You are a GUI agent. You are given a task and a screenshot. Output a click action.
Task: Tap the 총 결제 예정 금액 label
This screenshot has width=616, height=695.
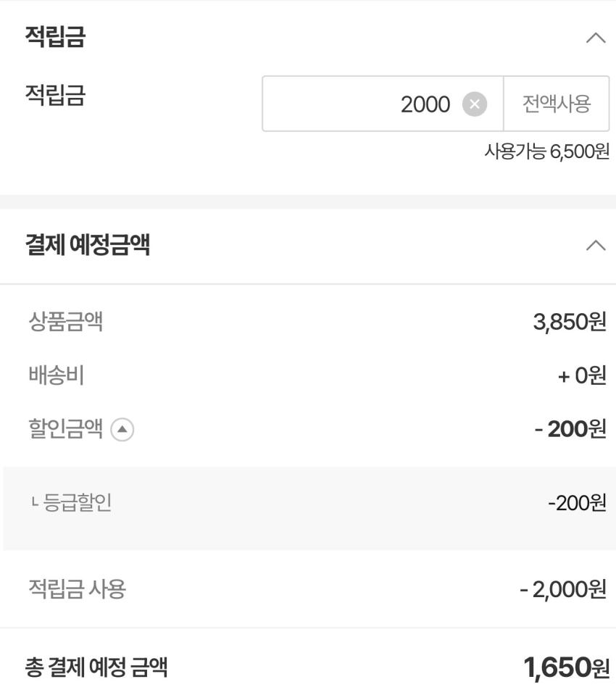click(x=96, y=667)
